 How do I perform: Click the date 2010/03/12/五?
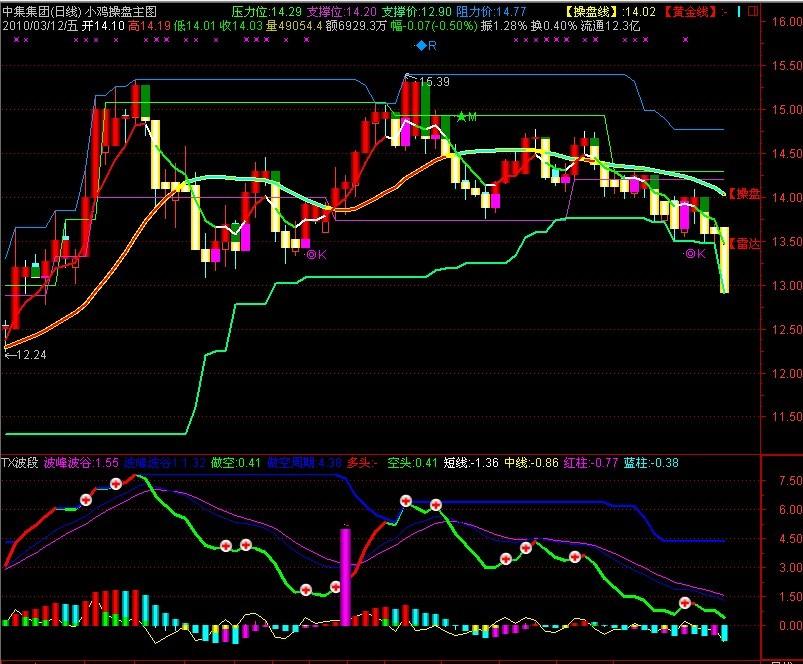[x=40, y=26]
